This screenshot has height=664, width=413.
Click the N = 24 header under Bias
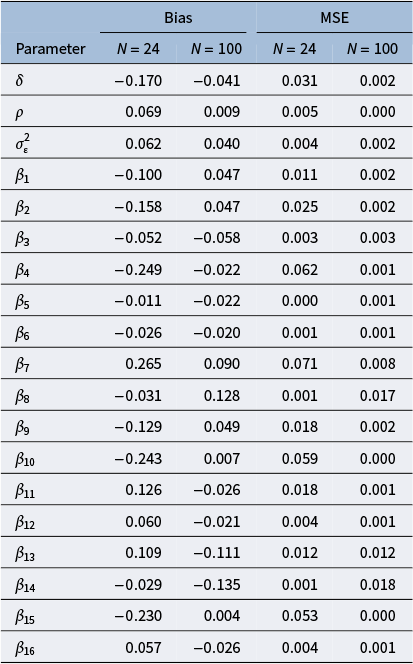point(138,49)
